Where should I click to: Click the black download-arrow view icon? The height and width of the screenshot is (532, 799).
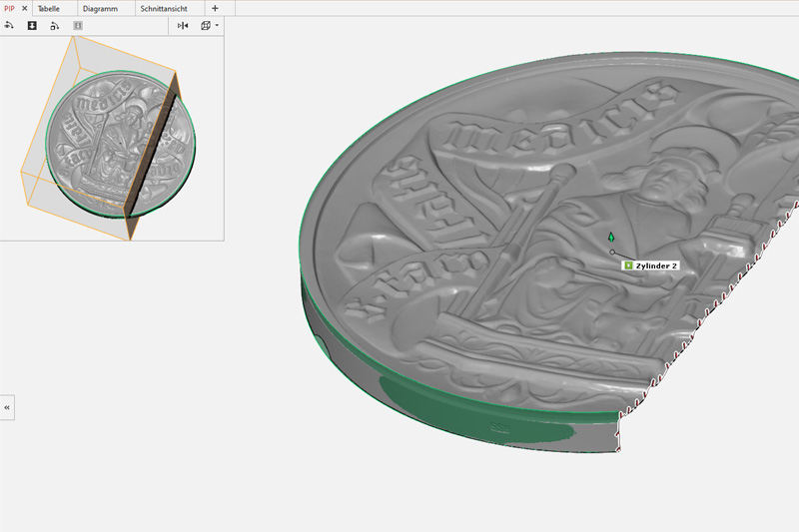(32, 25)
